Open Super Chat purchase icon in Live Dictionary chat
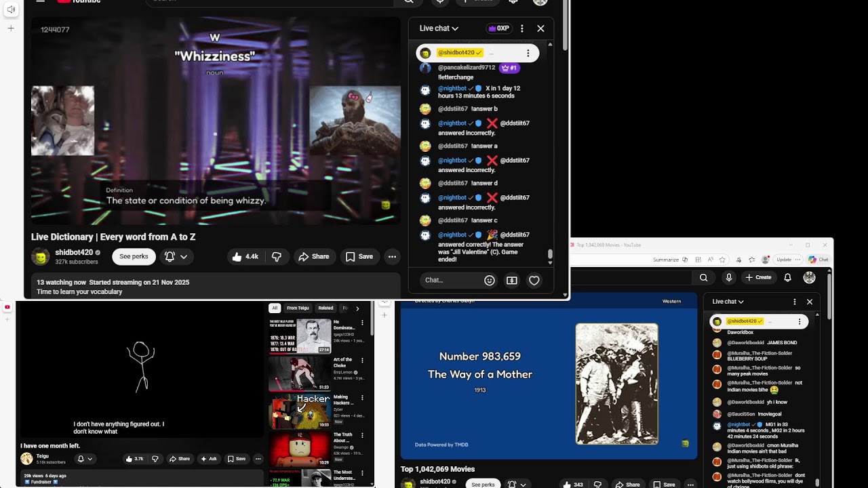This screenshot has height=488, width=868. point(512,280)
